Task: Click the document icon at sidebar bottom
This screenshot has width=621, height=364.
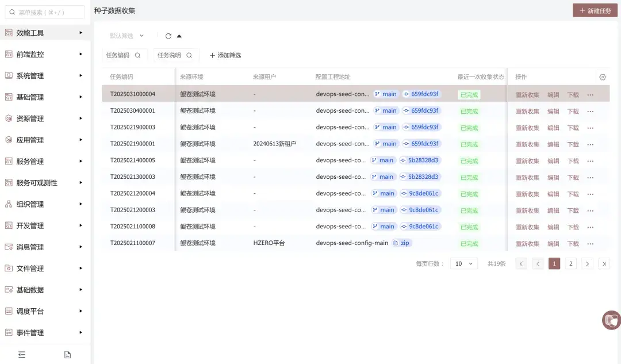Action: pos(67,355)
